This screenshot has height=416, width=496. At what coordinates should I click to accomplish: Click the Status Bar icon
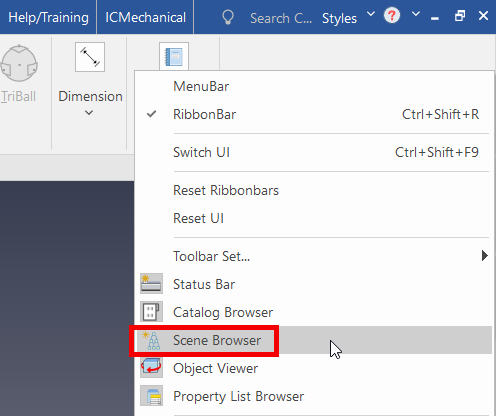click(x=151, y=284)
